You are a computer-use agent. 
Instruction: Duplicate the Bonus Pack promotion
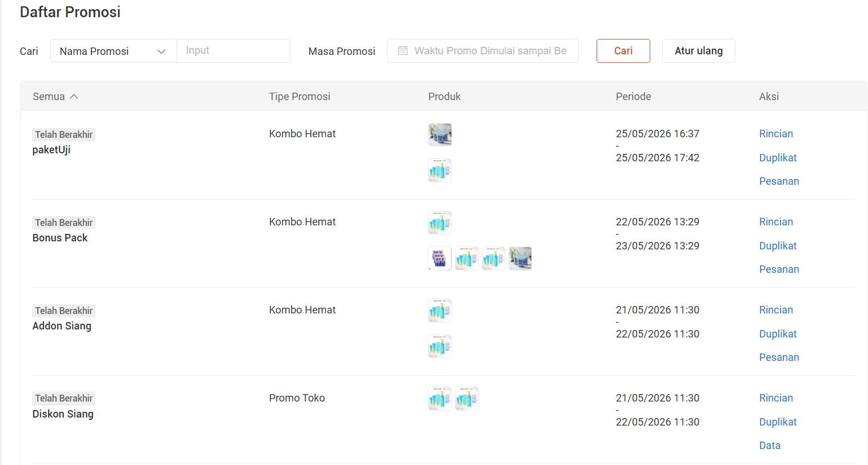(778, 246)
